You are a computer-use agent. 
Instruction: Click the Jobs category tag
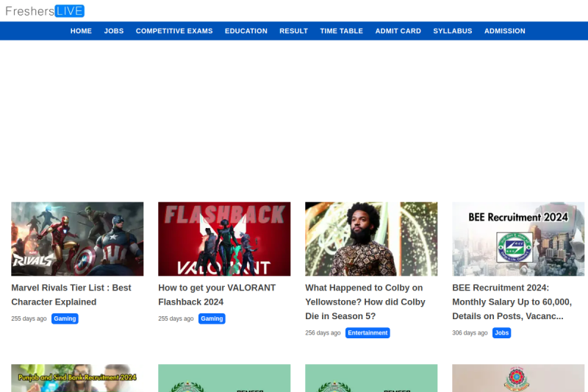(x=502, y=332)
